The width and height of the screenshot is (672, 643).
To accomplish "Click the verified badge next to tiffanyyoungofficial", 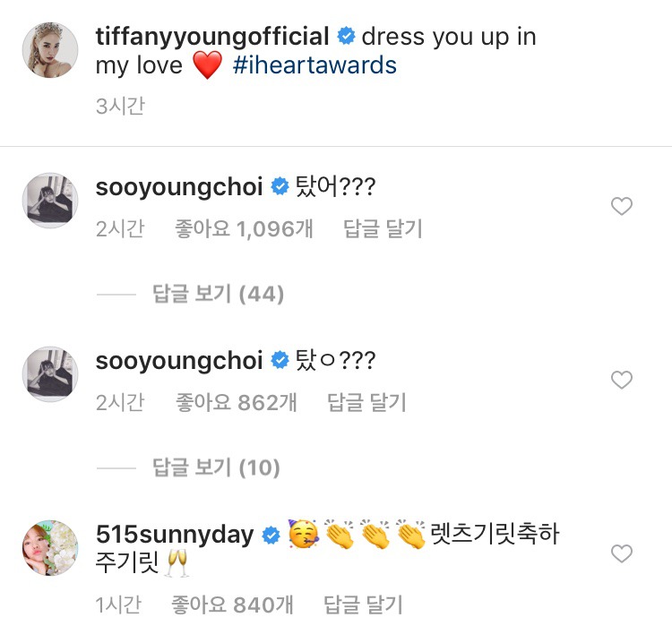I will pyautogui.click(x=346, y=36).
